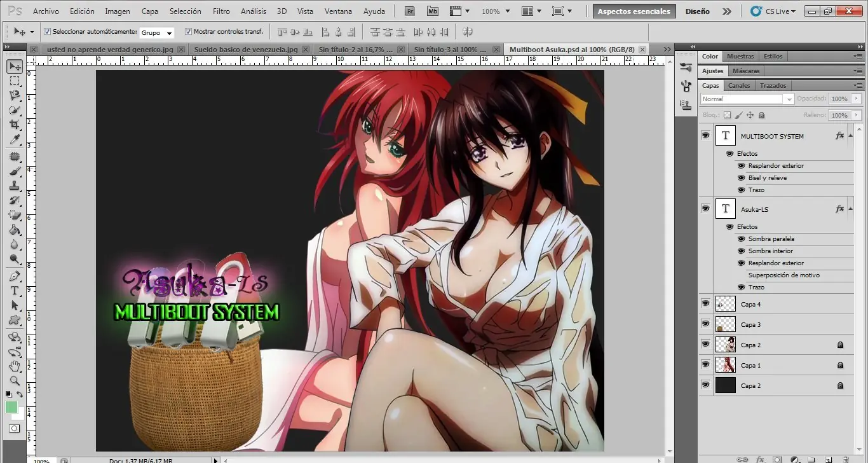Open the Normal blend mode dropdown
The image size is (868, 463).
coord(747,99)
